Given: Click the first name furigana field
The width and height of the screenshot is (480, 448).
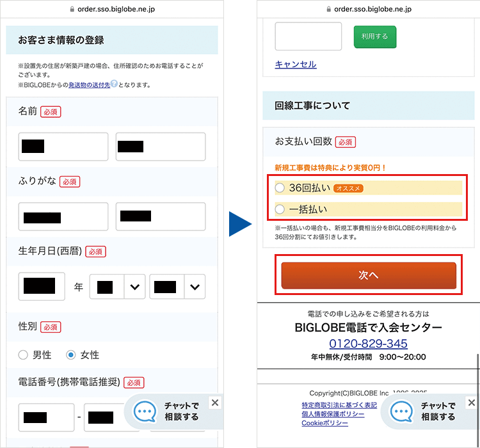Looking at the screenshot, I should (161, 216).
